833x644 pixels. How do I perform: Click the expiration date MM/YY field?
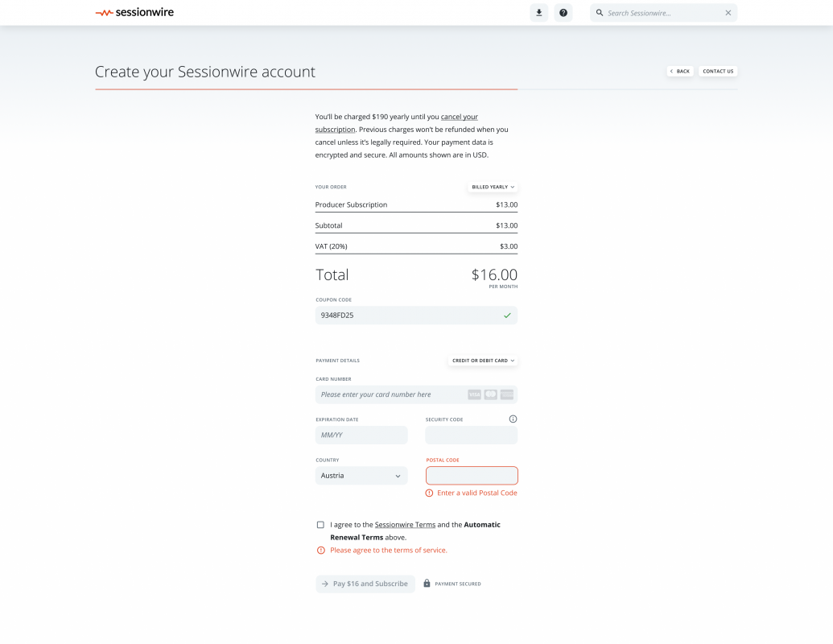point(361,435)
